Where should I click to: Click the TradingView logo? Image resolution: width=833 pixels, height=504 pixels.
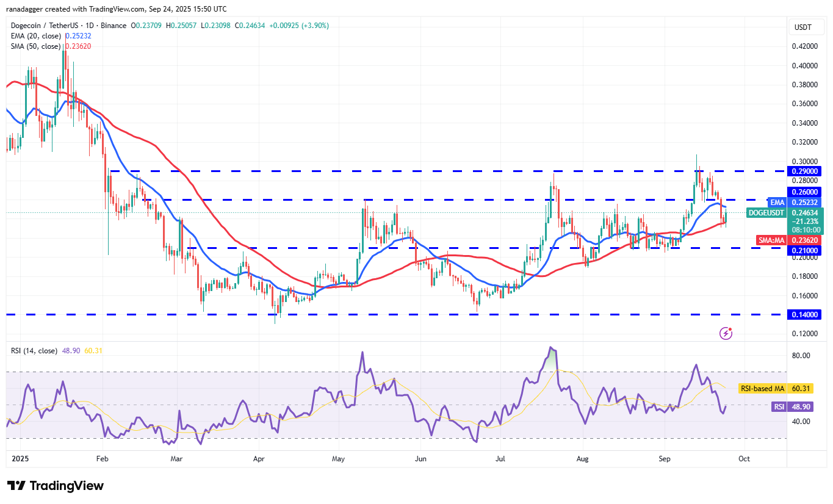click(x=54, y=486)
